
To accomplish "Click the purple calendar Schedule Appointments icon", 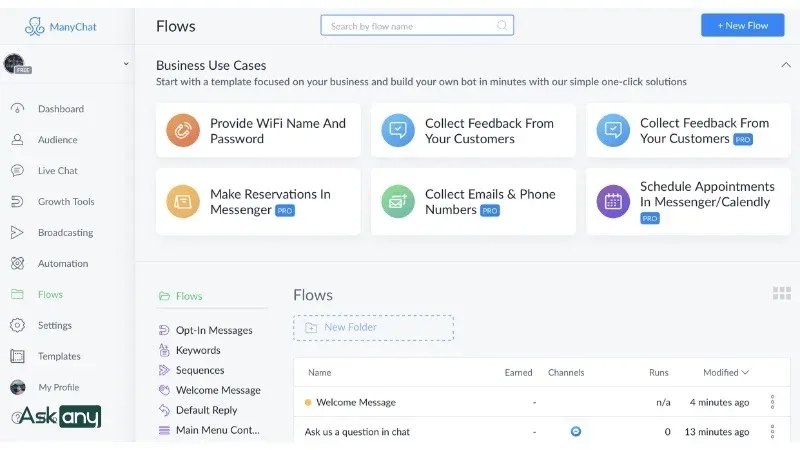I will [x=613, y=202].
